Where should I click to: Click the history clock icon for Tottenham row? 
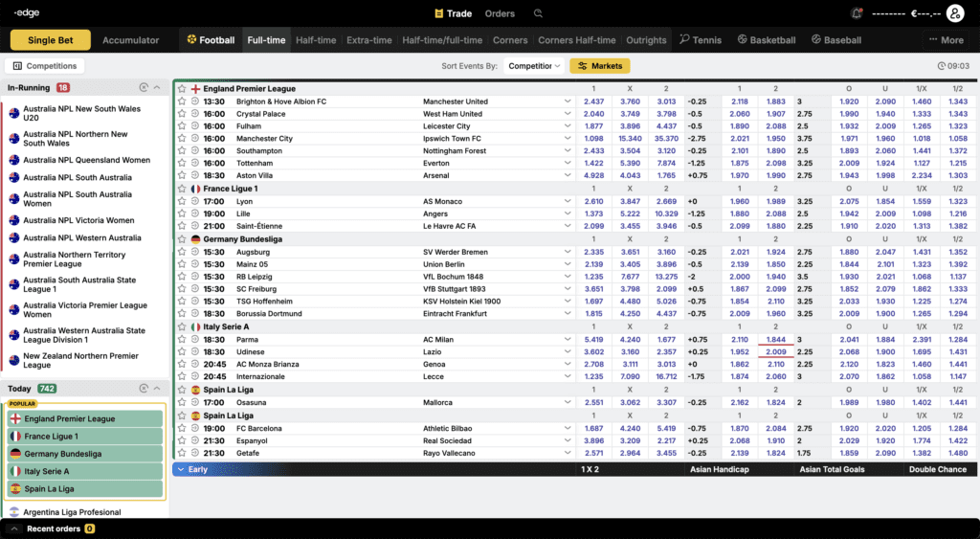point(195,163)
